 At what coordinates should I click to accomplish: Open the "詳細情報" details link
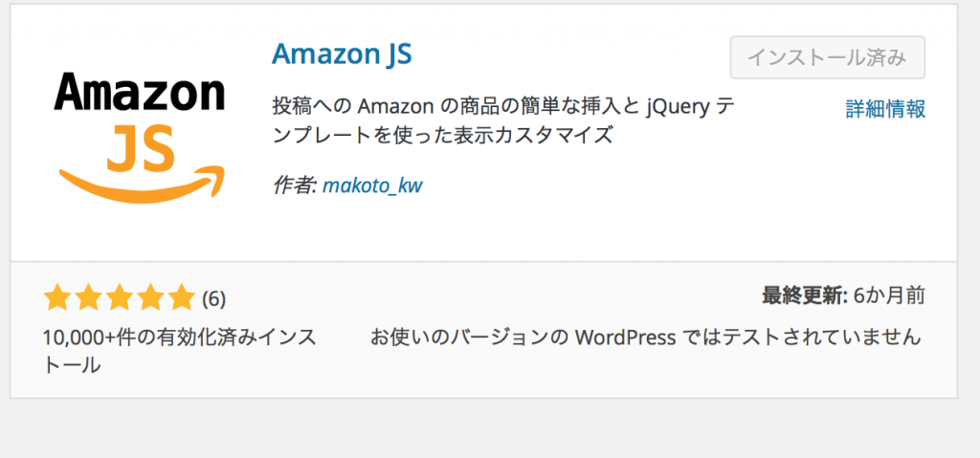pyautogui.click(x=884, y=109)
